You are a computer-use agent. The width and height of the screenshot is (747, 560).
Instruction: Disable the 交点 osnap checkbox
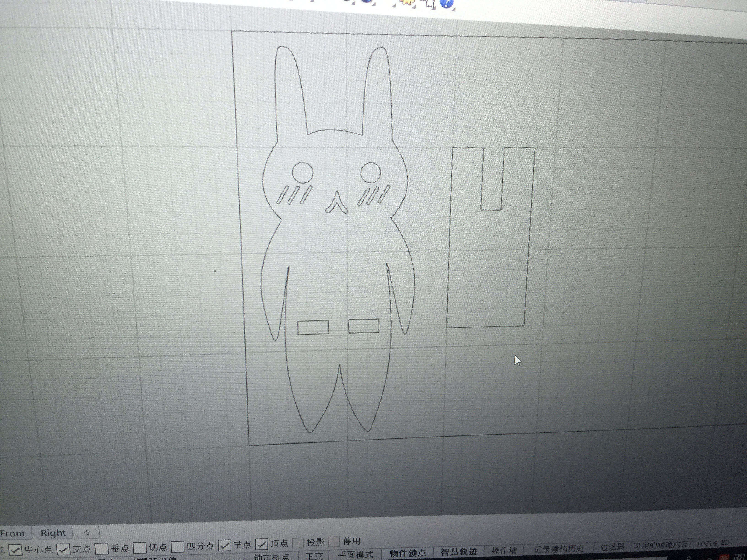click(x=63, y=549)
